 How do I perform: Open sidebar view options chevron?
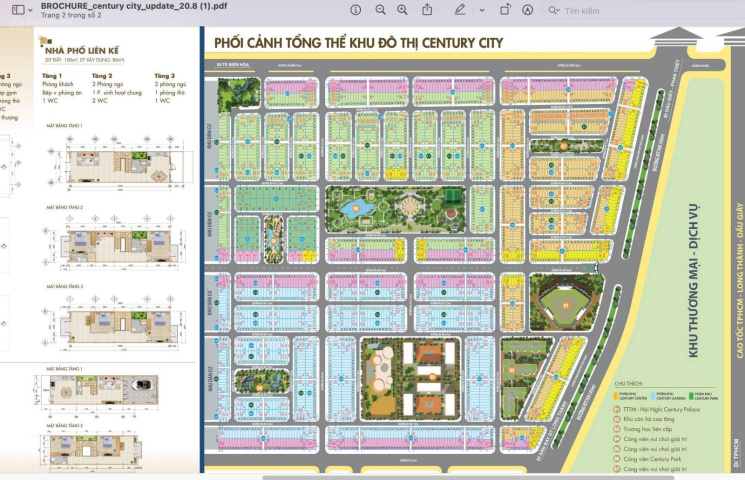click(x=30, y=10)
